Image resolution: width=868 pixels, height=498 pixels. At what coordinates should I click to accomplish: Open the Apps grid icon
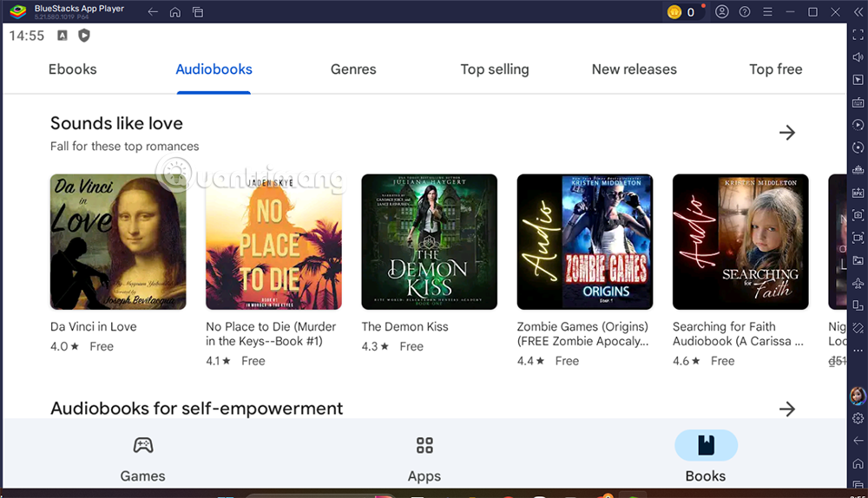[x=424, y=445]
